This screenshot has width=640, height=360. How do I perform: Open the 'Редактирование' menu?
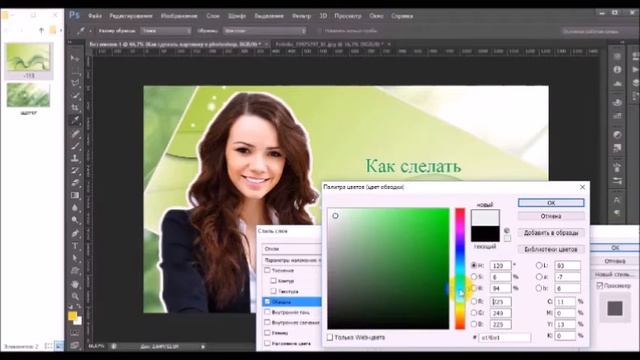click(x=131, y=16)
